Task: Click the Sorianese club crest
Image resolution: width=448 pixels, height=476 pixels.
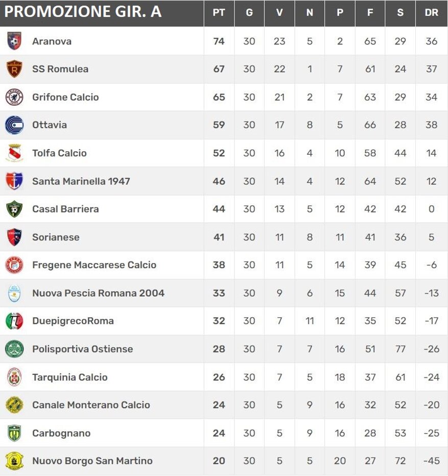Action: [14, 237]
